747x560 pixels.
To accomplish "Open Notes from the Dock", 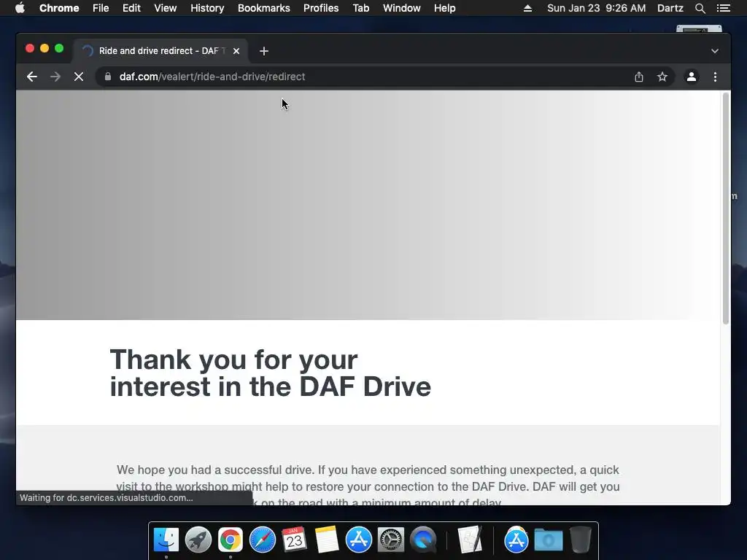I will coord(326,540).
